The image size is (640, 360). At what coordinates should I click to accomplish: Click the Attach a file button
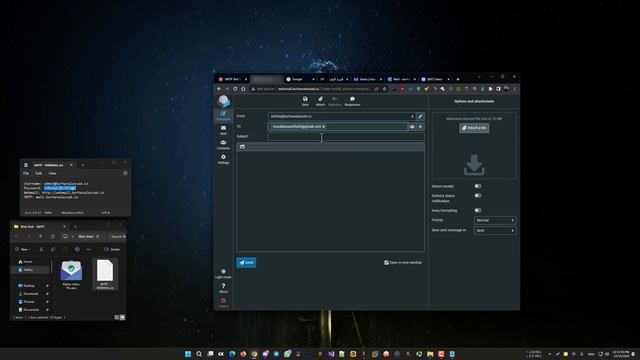click(474, 128)
